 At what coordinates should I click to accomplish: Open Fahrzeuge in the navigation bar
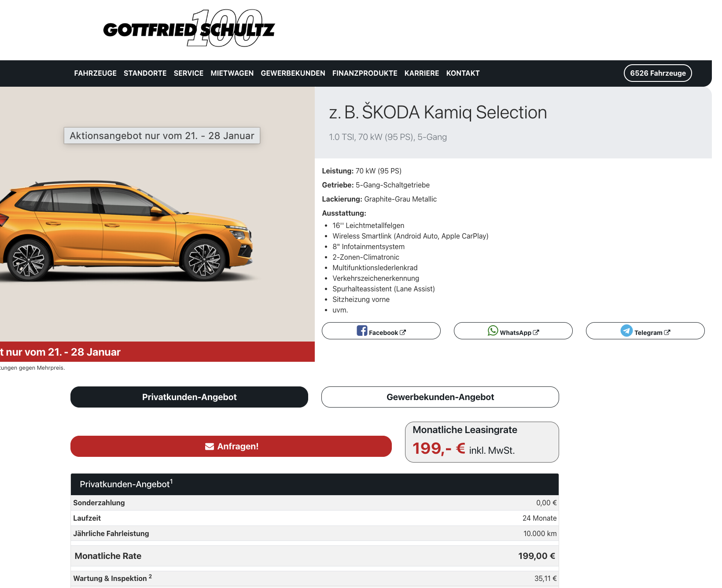[95, 73]
